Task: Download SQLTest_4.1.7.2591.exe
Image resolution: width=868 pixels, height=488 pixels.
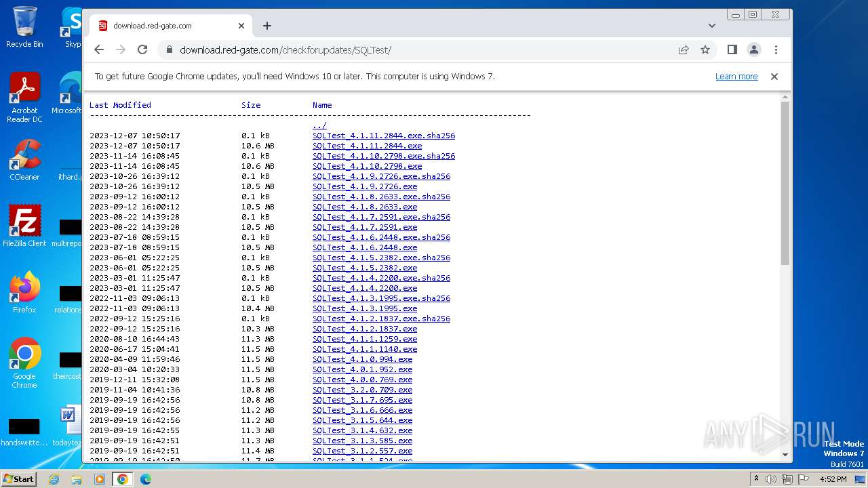Action: click(365, 227)
